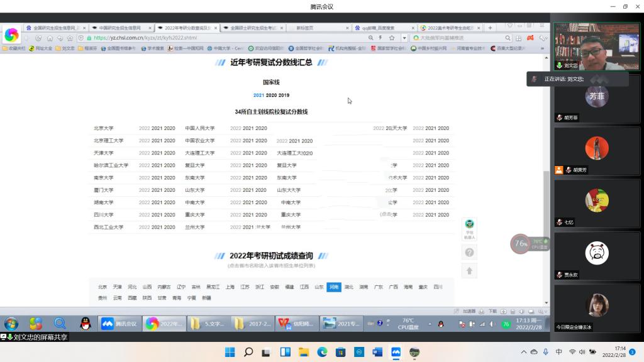Click the question mark help icon
644x362 pixels.
coord(469,252)
